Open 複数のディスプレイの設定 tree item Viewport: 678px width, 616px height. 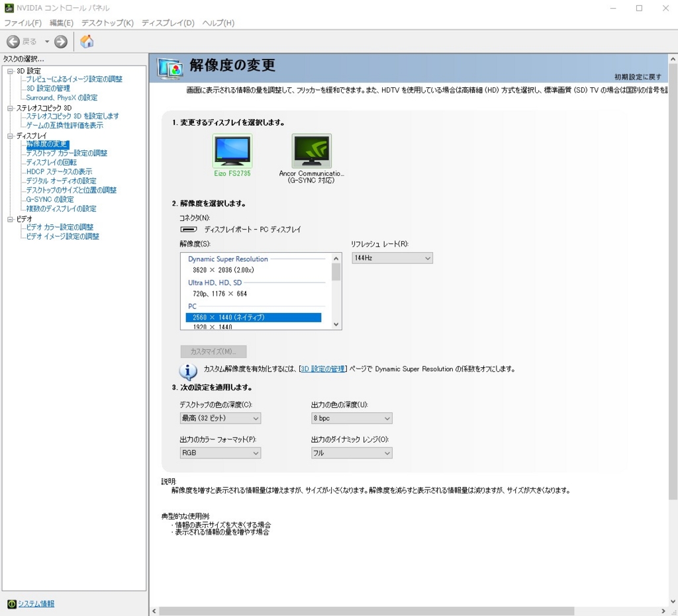(x=61, y=208)
